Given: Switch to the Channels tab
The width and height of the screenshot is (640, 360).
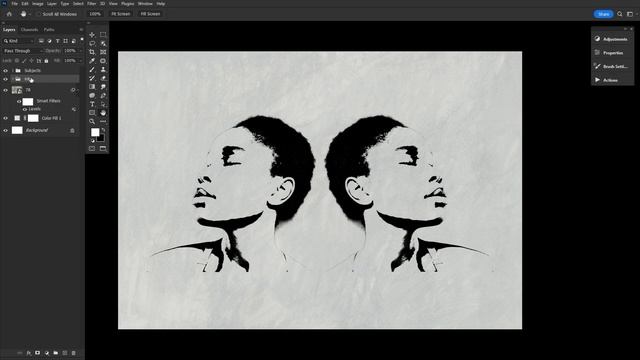Looking at the screenshot, I should pos(29,30).
